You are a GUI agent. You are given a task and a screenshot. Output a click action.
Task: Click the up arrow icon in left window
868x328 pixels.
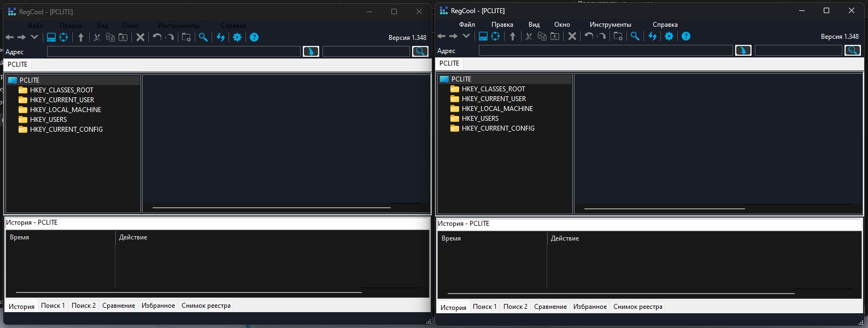point(81,37)
